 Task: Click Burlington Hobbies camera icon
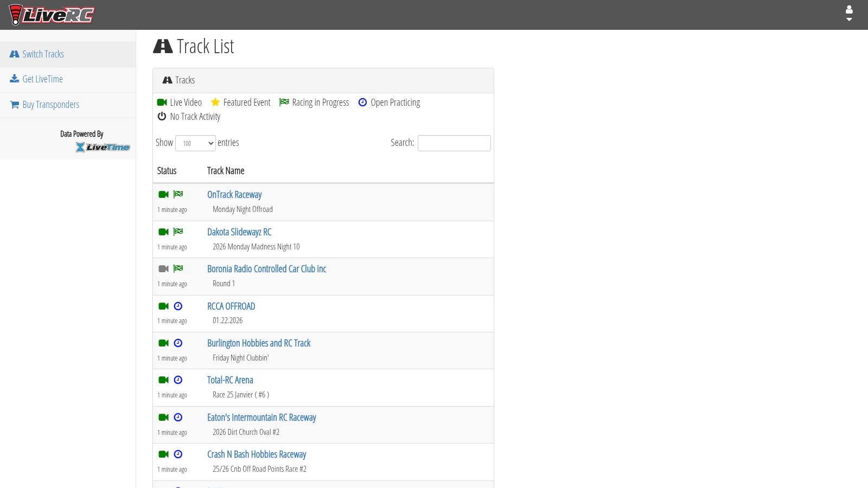click(x=163, y=343)
